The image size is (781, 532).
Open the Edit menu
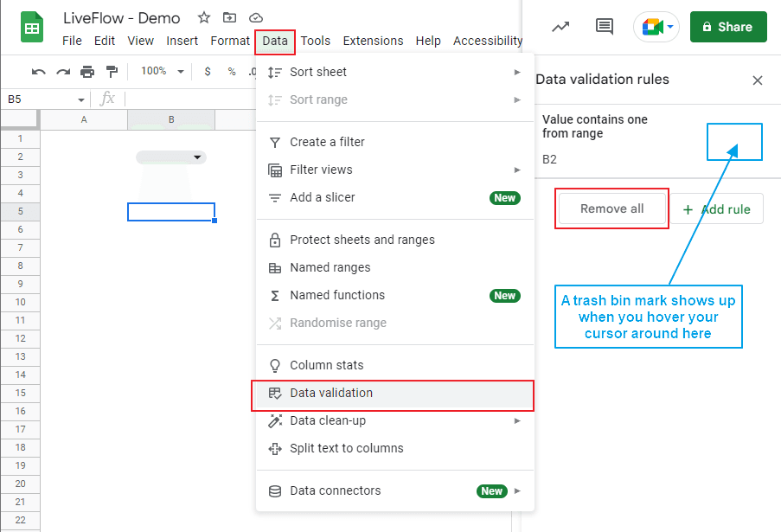pyautogui.click(x=104, y=41)
